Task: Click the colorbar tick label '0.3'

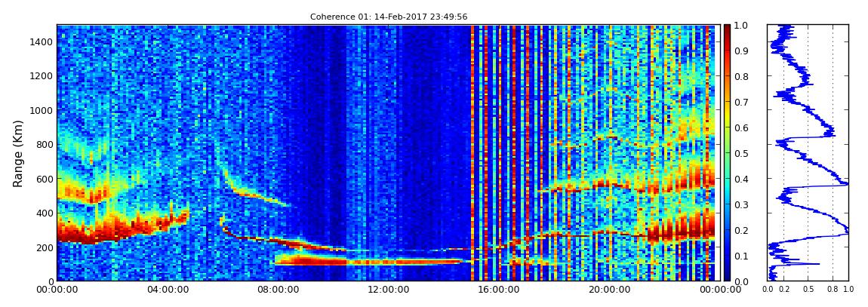Action: 740,204
